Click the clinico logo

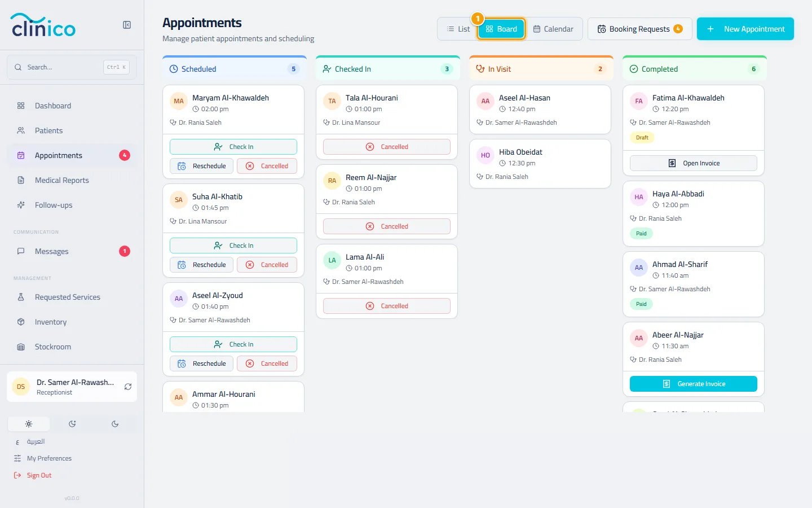point(43,25)
